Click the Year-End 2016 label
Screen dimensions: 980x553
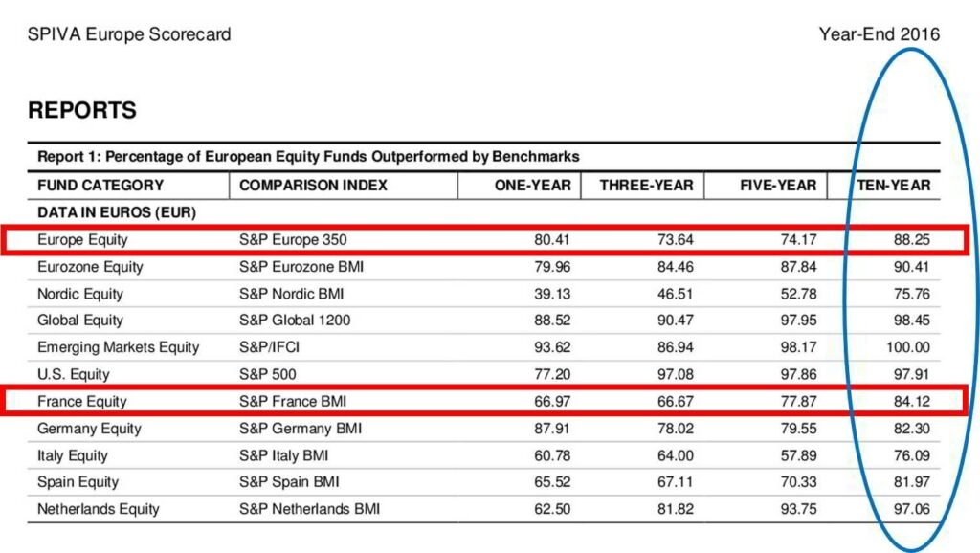[x=879, y=35]
